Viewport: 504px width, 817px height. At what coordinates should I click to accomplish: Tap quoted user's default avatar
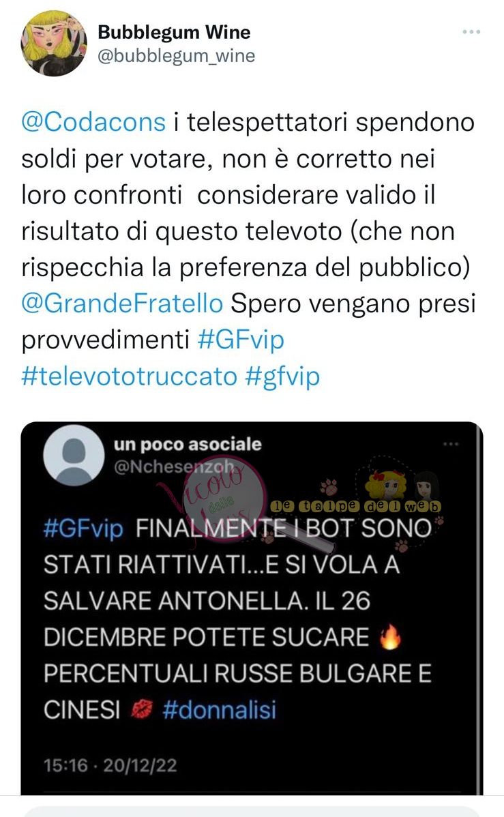74,455
